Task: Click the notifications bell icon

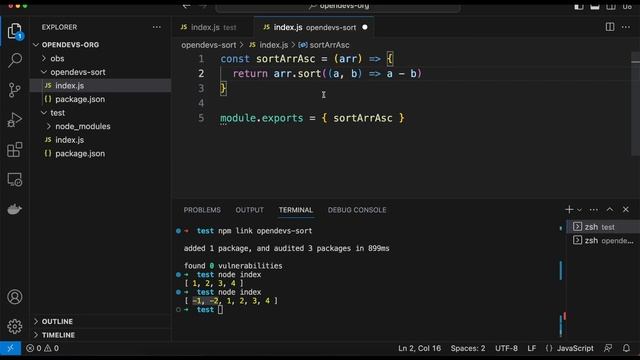Action: click(626, 348)
